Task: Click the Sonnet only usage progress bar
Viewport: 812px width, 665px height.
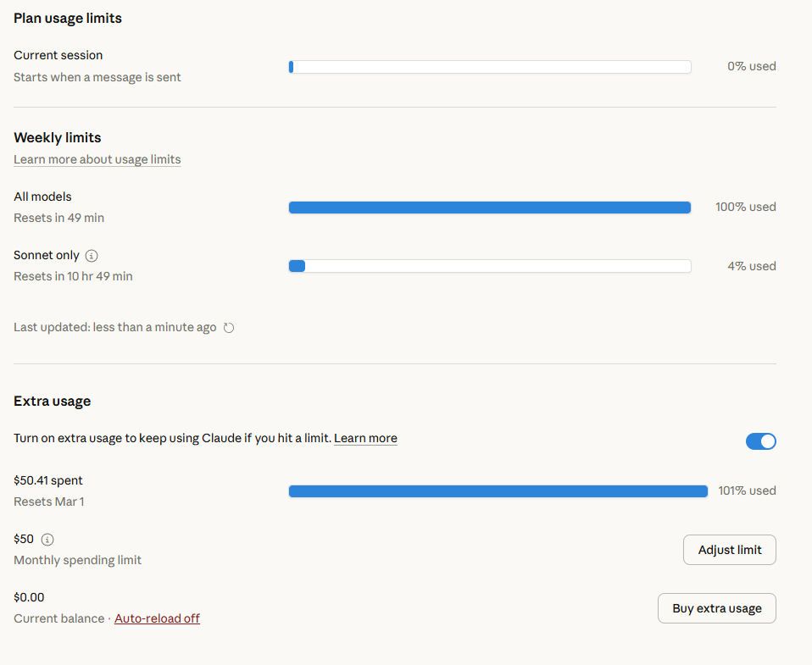Action: (x=490, y=266)
